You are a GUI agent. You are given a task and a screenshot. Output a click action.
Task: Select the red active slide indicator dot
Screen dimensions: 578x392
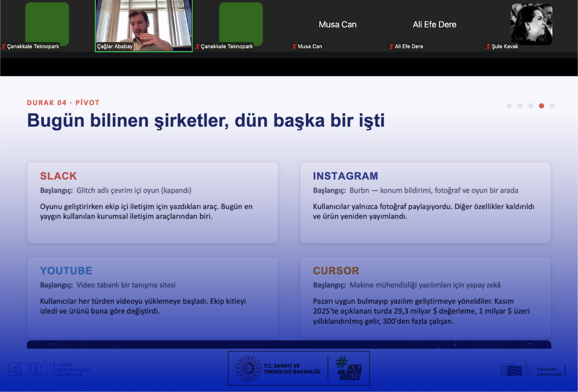pyautogui.click(x=541, y=106)
